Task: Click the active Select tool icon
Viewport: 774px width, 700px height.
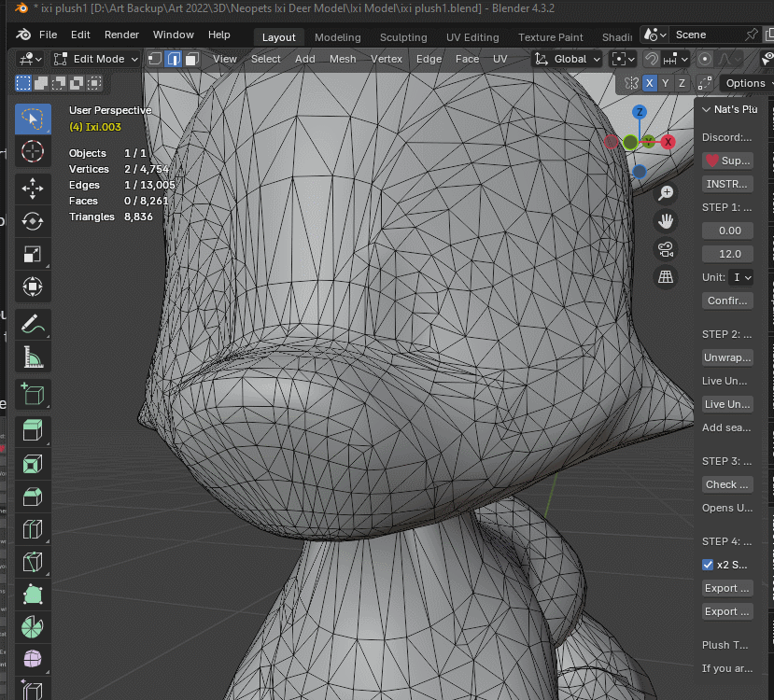Action: [x=33, y=119]
